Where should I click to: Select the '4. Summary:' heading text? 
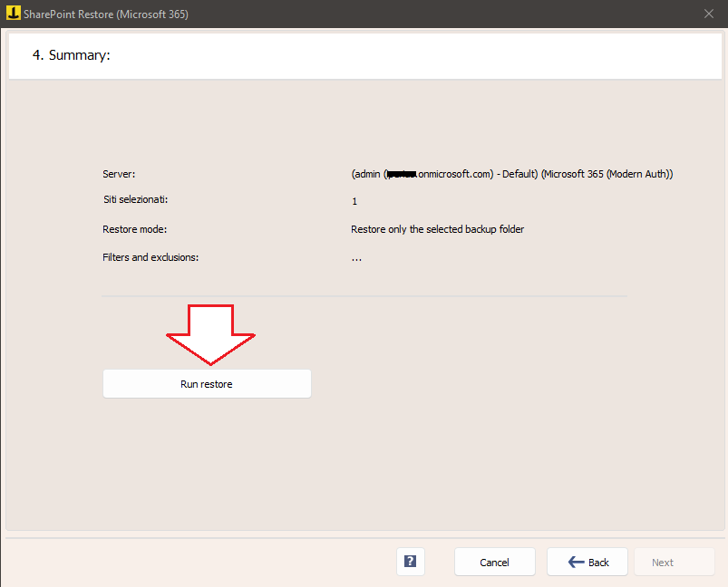[x=71, y=55]
